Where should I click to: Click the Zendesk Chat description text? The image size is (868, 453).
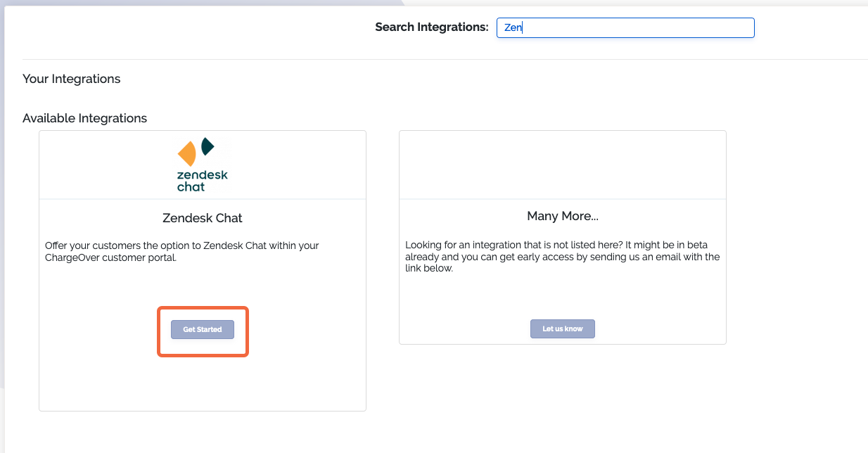pyautogui.click(x=182, y=252)
